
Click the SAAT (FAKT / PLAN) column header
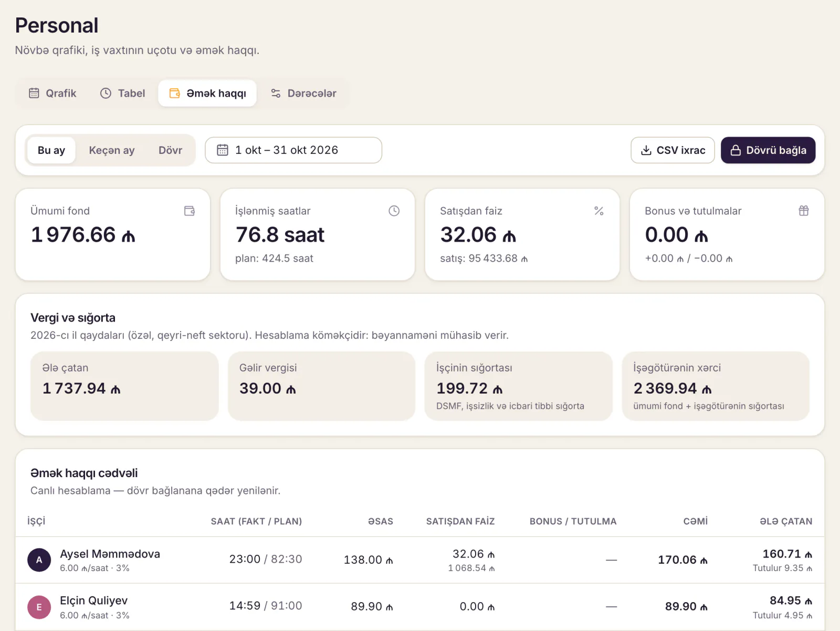256,521
